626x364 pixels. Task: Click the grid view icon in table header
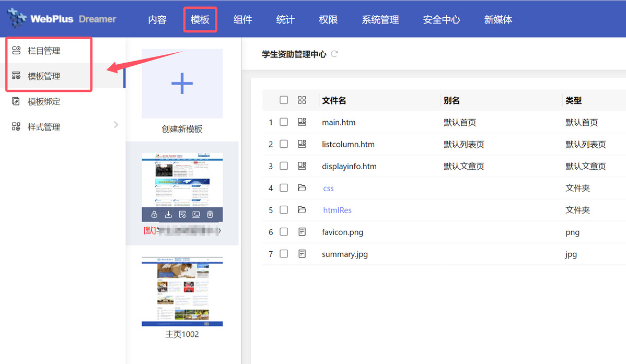(x=302, y=100)
